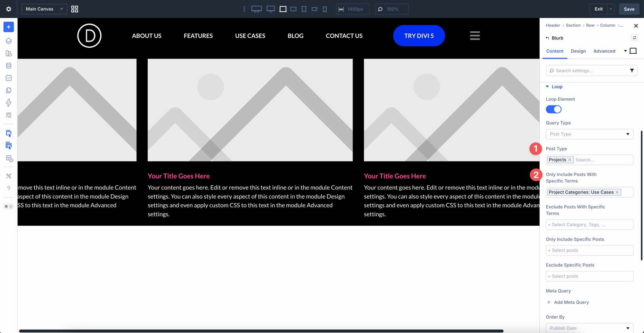644x333 pixels.
Task: Open USE CASES menu link
Action: coord(250,36)
